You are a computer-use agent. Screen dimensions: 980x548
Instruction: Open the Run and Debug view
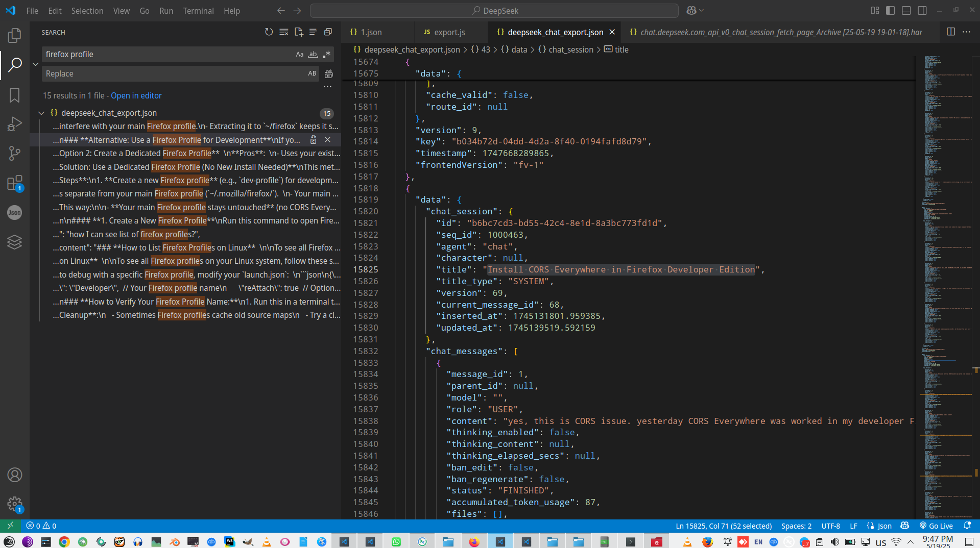pyautogui.click(x=14, y=124)
